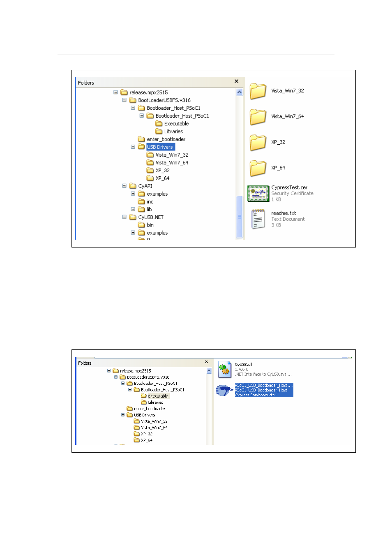Open the large Vista_Win7_64 folder icon
392x555 pixels.
click(x=258, y=117)
